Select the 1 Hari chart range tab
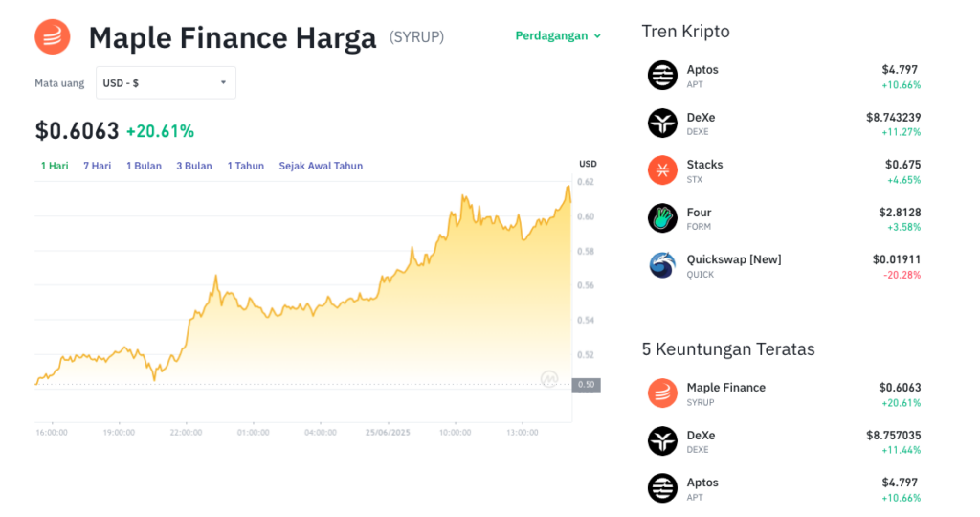Viewport: 980px width, 517px height. pyautogui.click(x=55, y=166)
